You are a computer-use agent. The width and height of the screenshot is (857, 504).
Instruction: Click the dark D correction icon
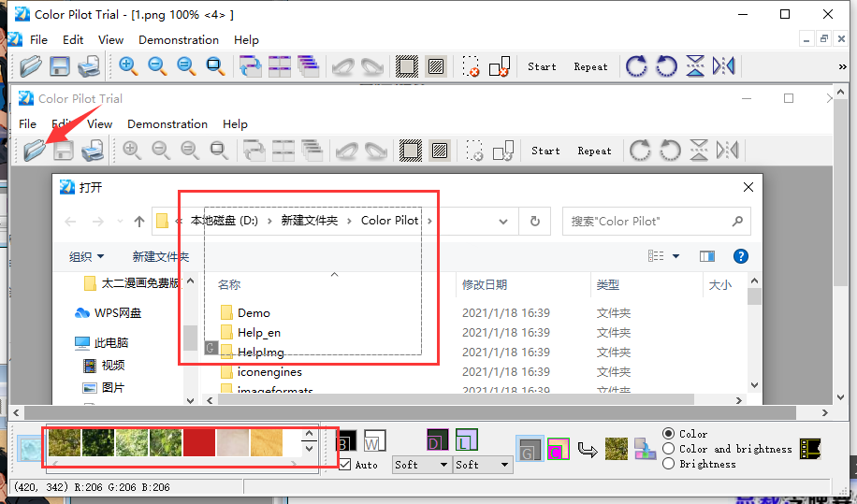pyautogui.click(x=437, y=439)
